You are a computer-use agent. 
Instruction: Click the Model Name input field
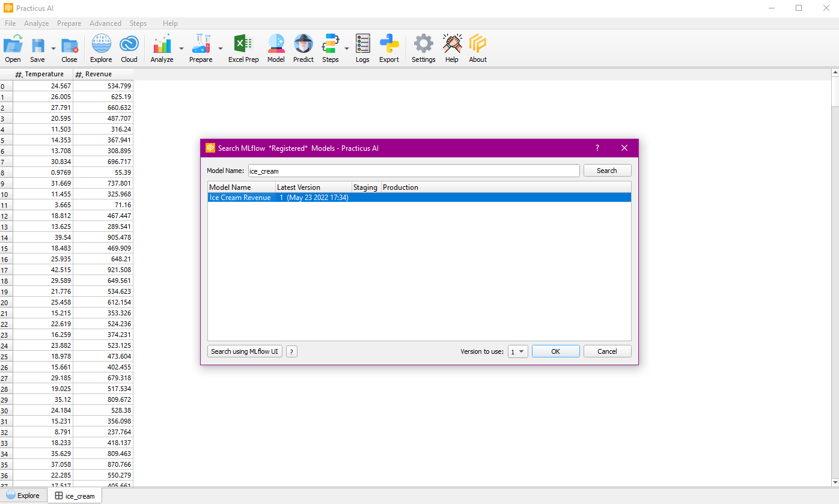(x=413, y=171)
